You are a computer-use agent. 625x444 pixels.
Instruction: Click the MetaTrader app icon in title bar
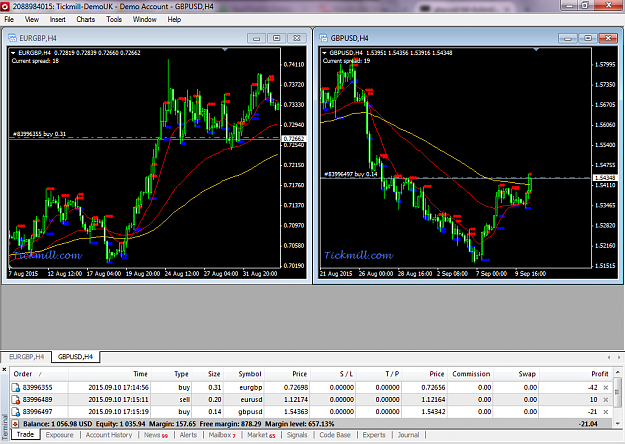coord(5,6)
